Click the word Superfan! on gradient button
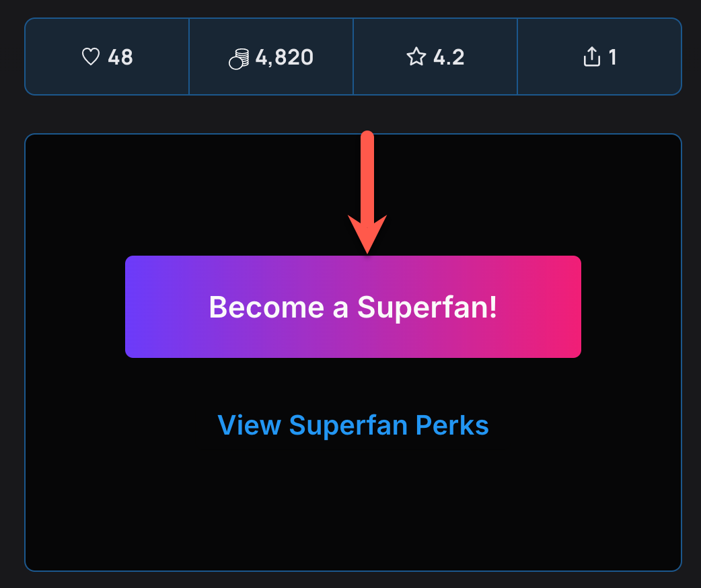This screenshot has width=701, height=588. tap(427, 307)
